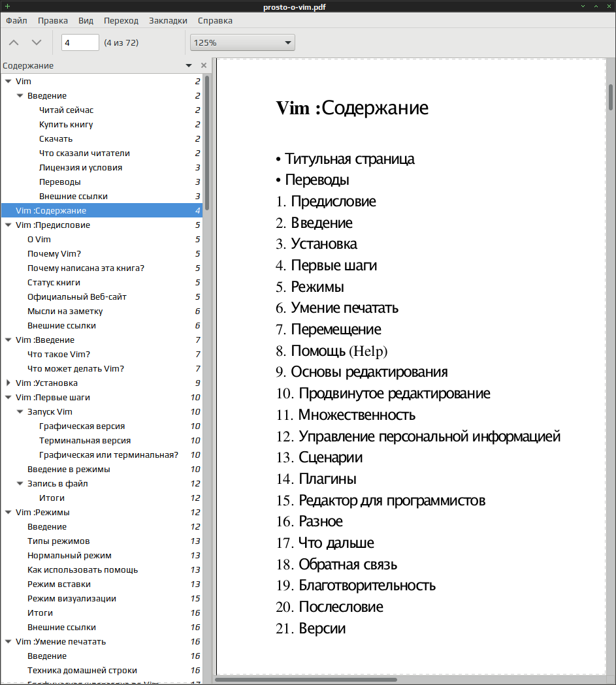Open the Правка menu
This screenshot has width=616, height=685.
point(53,20)
